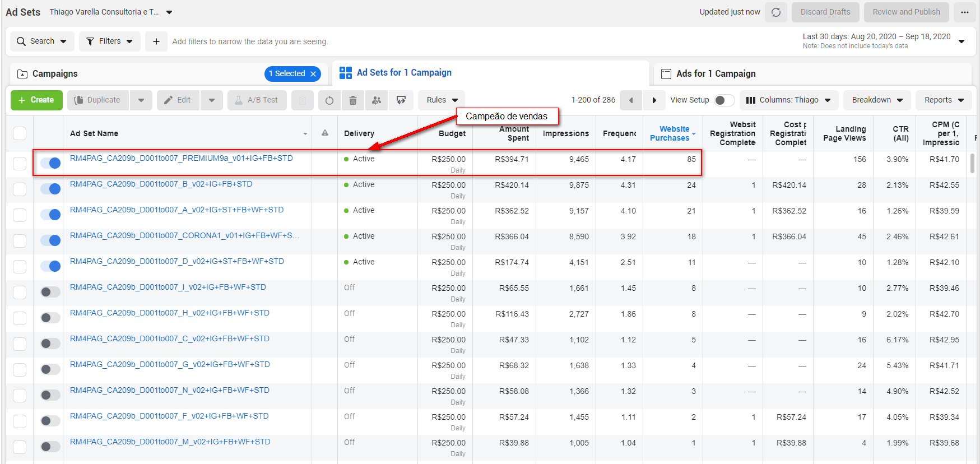This screenshot has height=464, width=980.
Task: Expand the Breakdown dropdown
Action: [x=877, y=100]
